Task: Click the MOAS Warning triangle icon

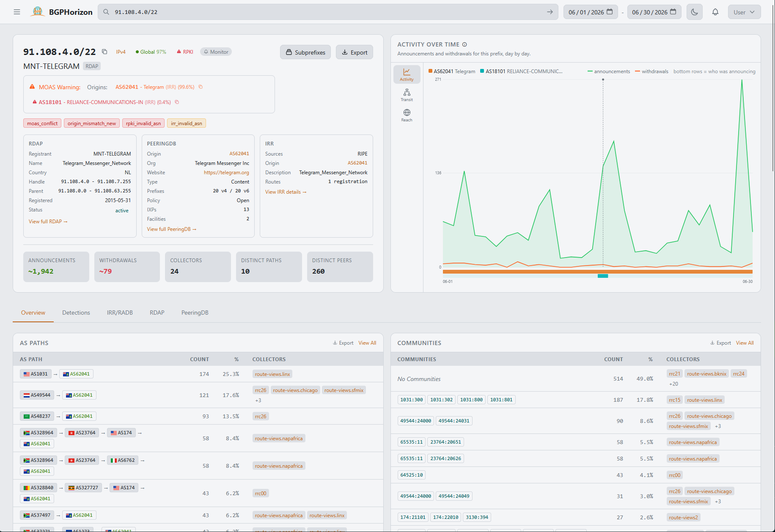Action: pyautogui.click(x=32, y=87)
